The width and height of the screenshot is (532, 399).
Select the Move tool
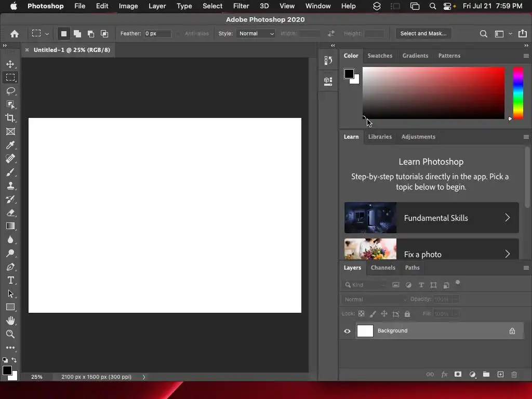(x=10, y=64)
